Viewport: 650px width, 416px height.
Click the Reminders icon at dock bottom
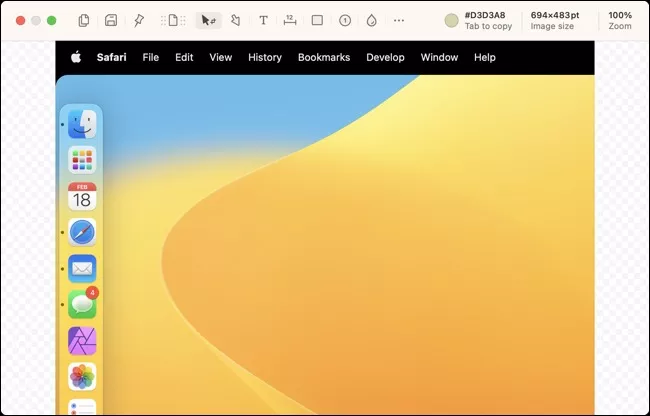(82, 407)
